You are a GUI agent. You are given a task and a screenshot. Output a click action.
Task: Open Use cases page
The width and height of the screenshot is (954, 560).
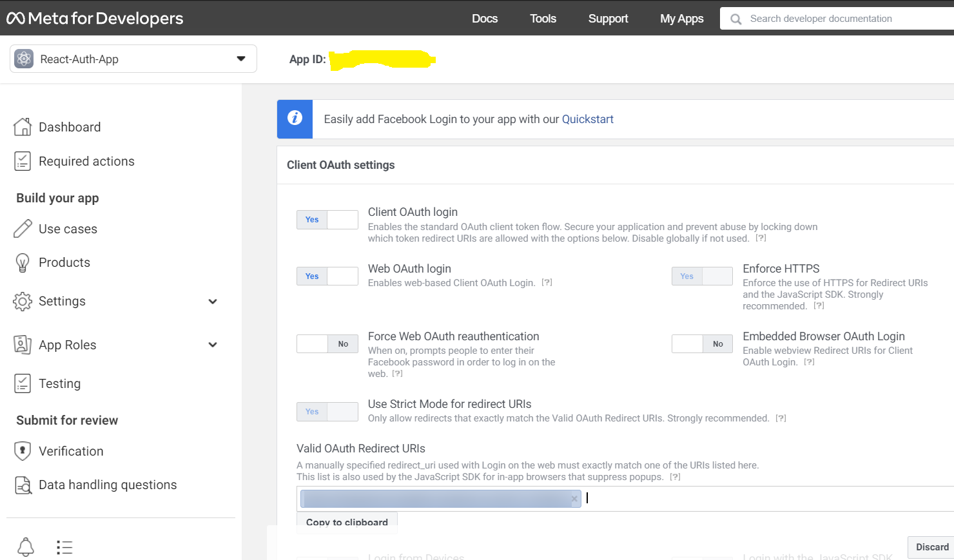tap(68, 229)
